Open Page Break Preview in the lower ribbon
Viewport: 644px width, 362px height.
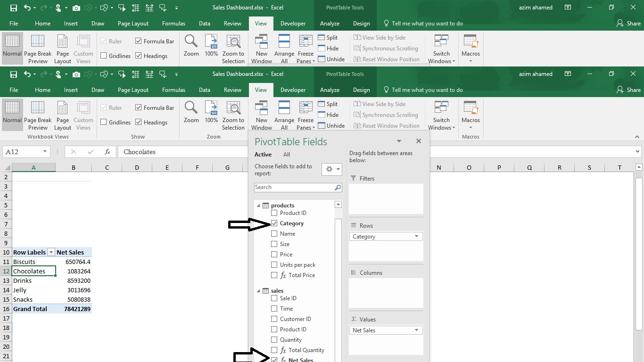click(x=38, y=115)
